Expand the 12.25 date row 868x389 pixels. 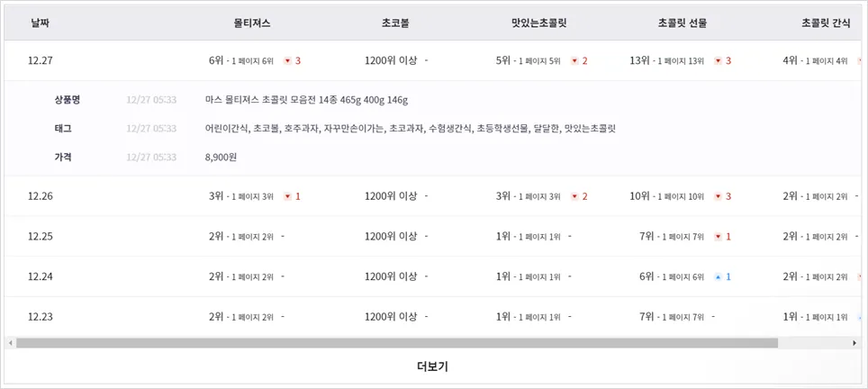point(41,237)
